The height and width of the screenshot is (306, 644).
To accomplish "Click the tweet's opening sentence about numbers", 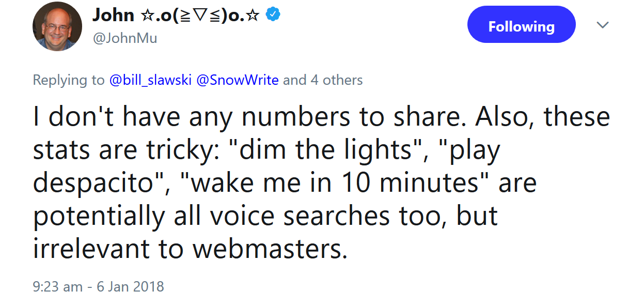I will pos(250,117).
